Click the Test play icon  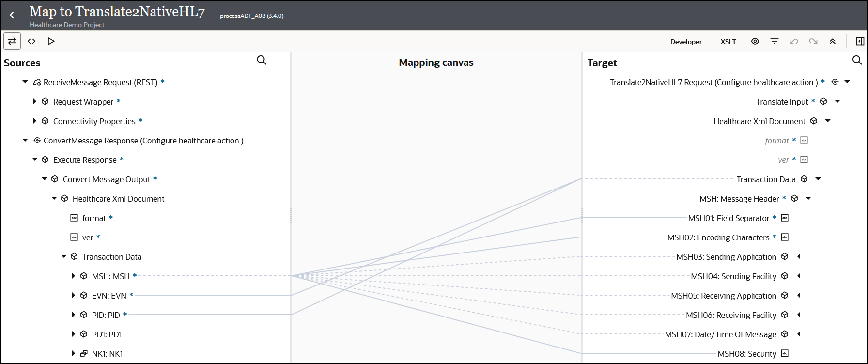pyautogui.click(x=51, y=41)
